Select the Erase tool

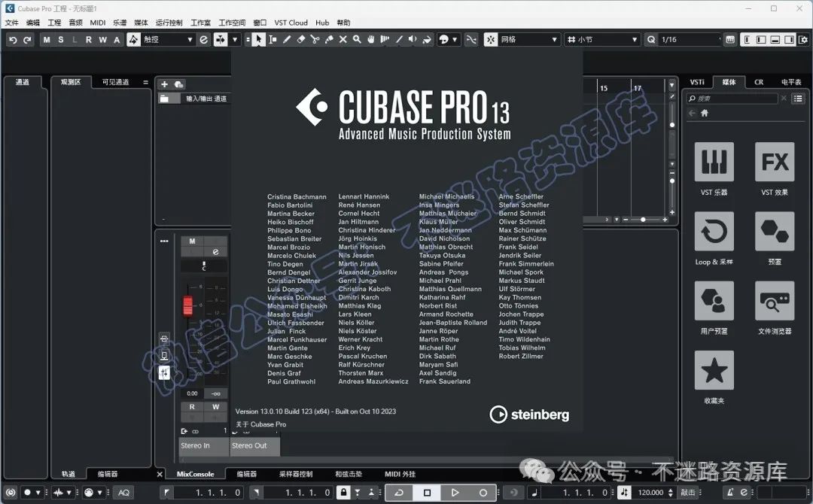pos(300,39)
